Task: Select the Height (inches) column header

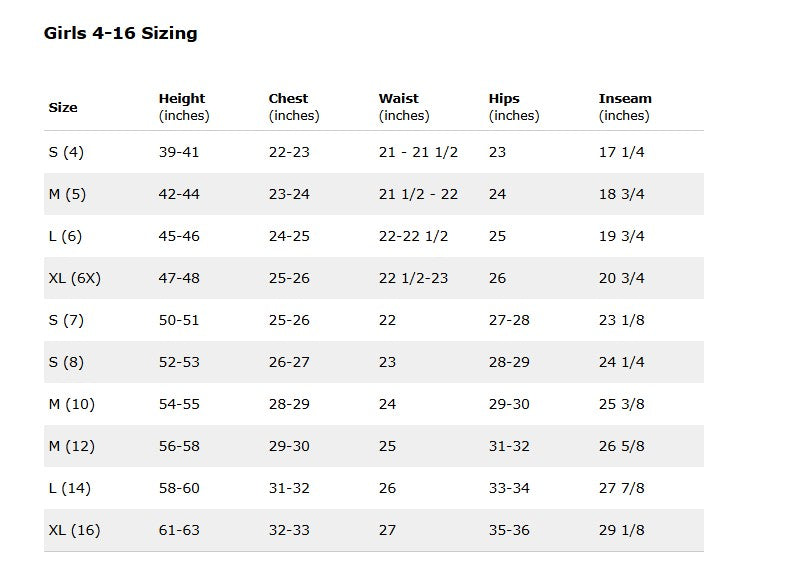Action: pos(183,107)
